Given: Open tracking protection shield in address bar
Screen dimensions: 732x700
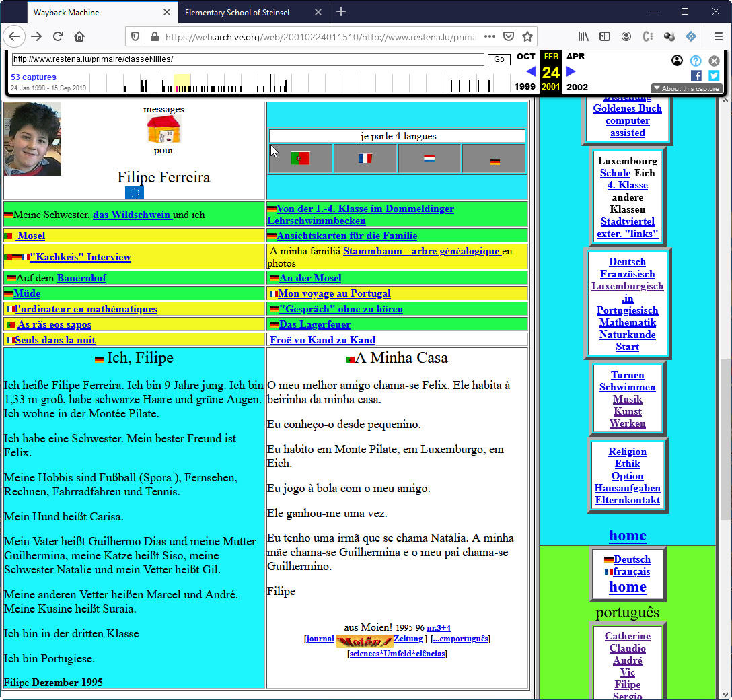Looking at the screenshot, I should pos(135,36).
